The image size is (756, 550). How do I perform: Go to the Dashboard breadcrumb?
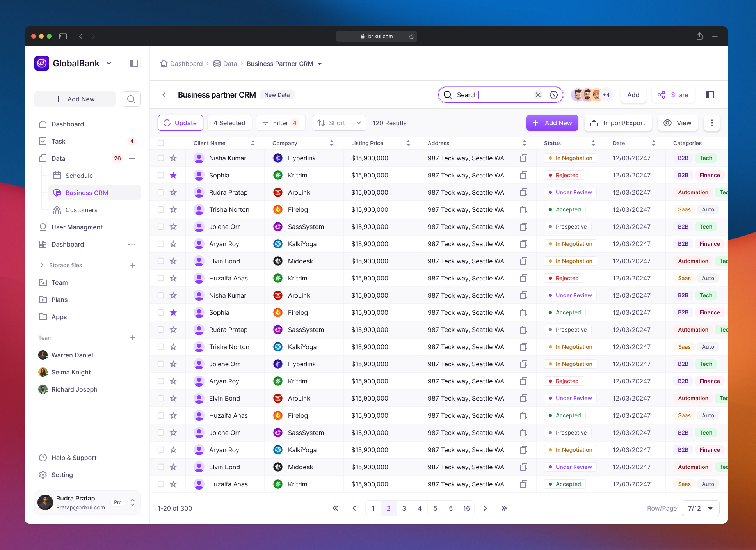point(186,64)
